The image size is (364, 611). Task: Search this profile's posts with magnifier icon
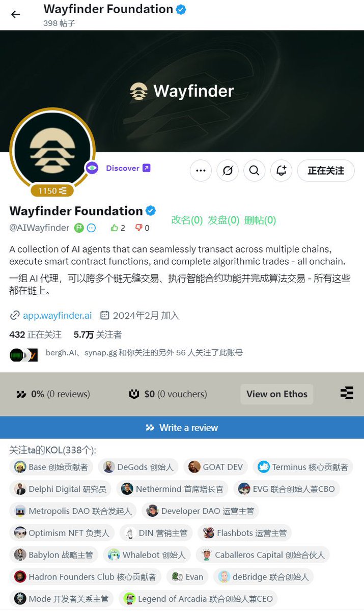(254, 171)
